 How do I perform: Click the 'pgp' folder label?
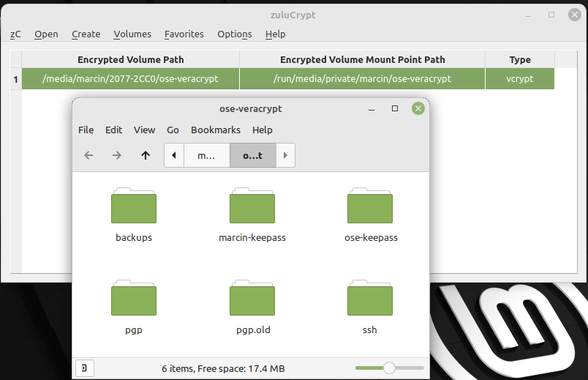tap(134, 330)
